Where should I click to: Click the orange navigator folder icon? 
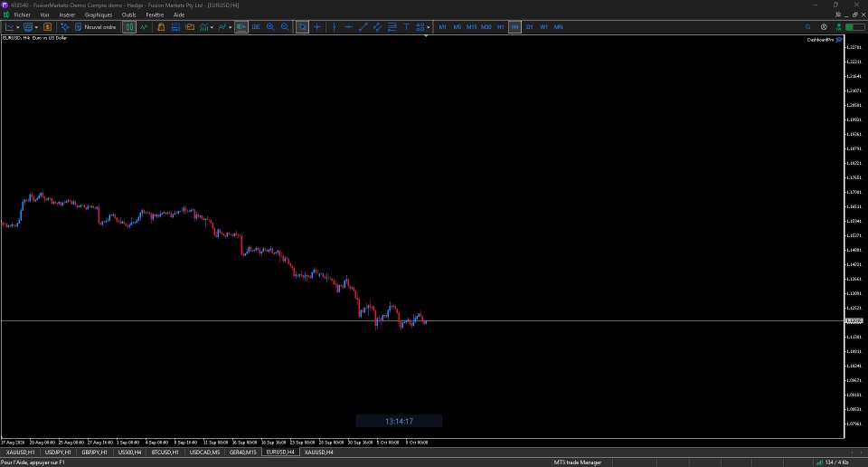click(x=190, y=26)
